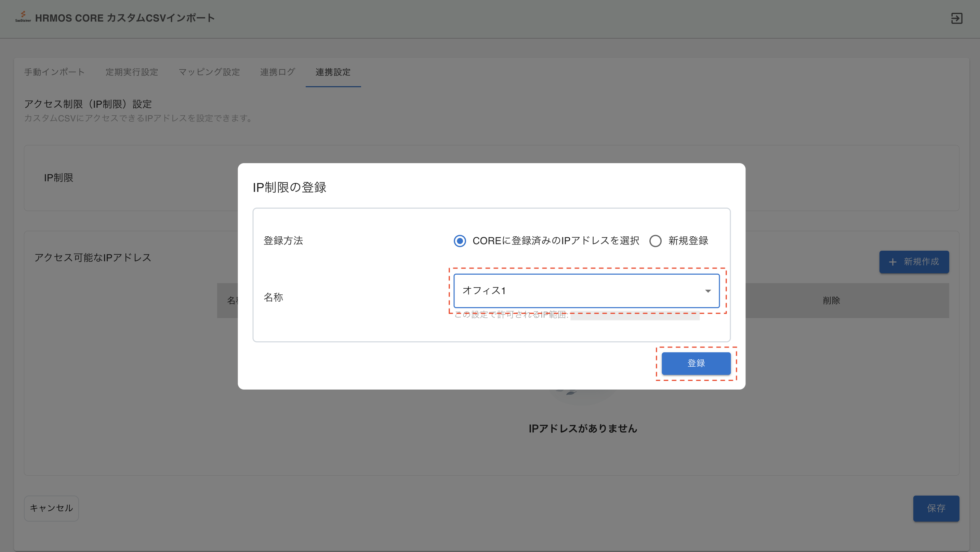Click the IP制限の登録 dialog title
980x552 pixels.
(290, 187)
